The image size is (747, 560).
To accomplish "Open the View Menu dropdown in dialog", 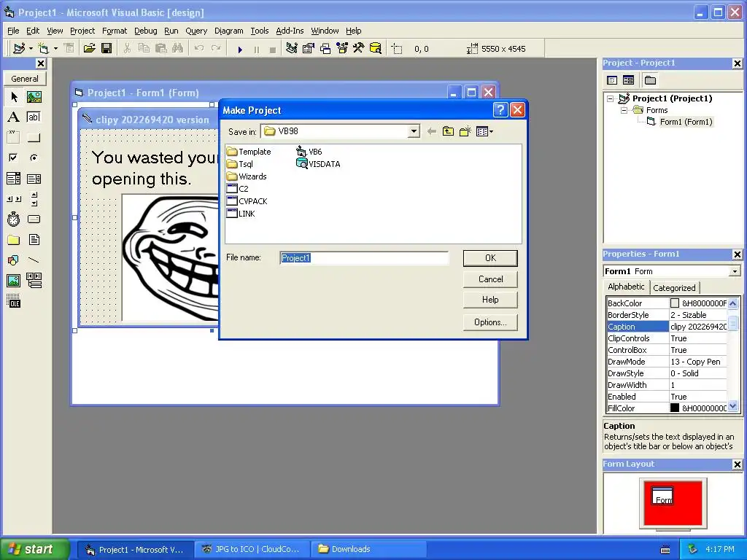I will click(x=484, y=131).
